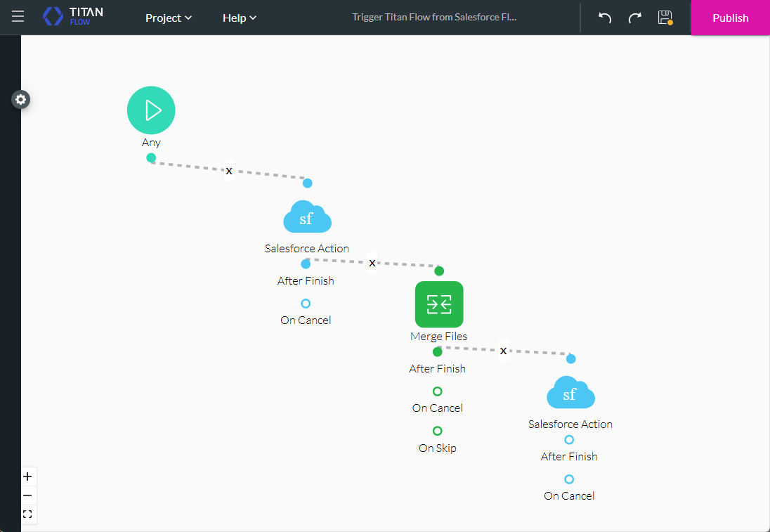Expand the Project dropdown menu
The height and width of the screenshot is (532, 770).
pos(169,18)
